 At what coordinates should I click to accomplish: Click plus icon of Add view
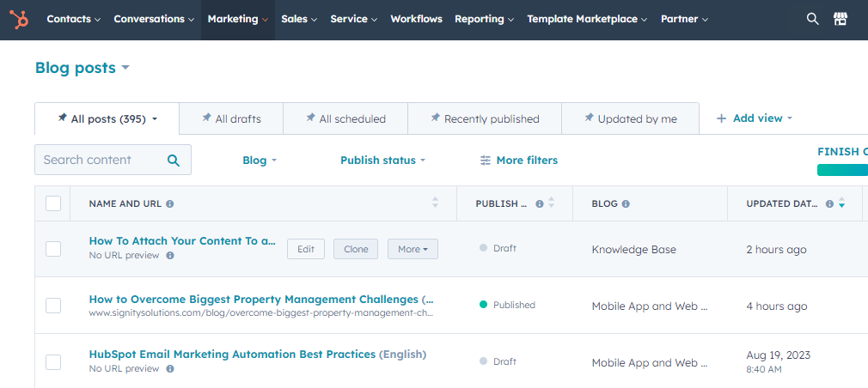[x=721, y=118]
